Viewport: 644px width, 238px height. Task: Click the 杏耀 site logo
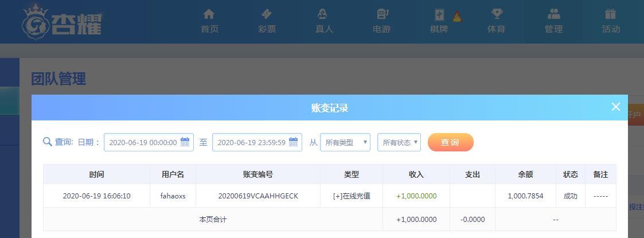[62, 22]
